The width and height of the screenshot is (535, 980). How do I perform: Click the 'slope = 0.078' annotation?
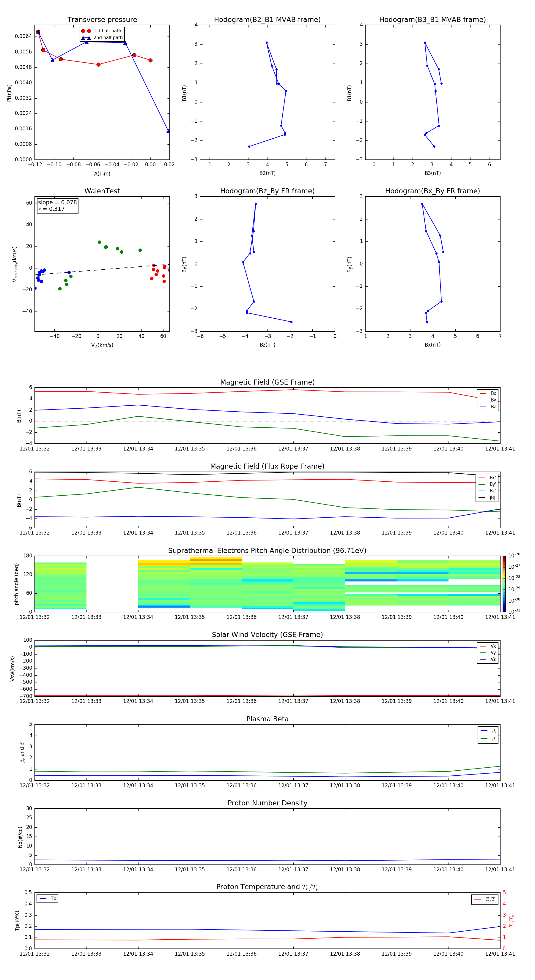pyautogui.click(x=57, y=203)
